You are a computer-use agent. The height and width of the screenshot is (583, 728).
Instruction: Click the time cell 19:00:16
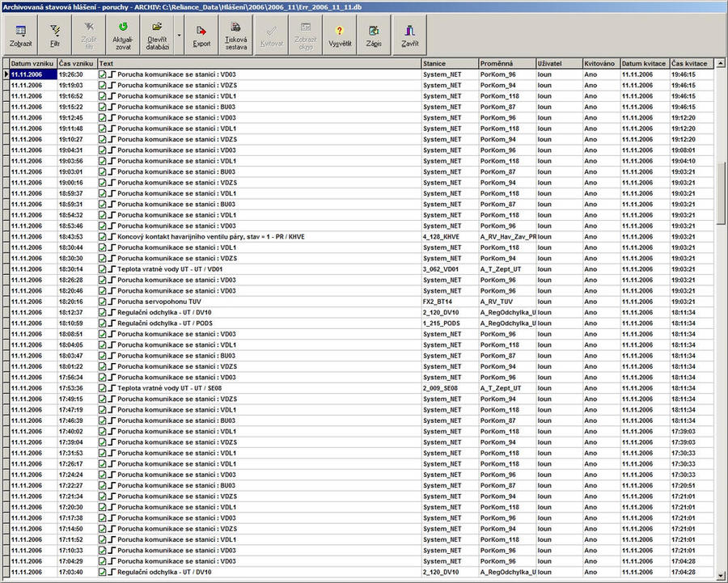(x=77, y=183)
